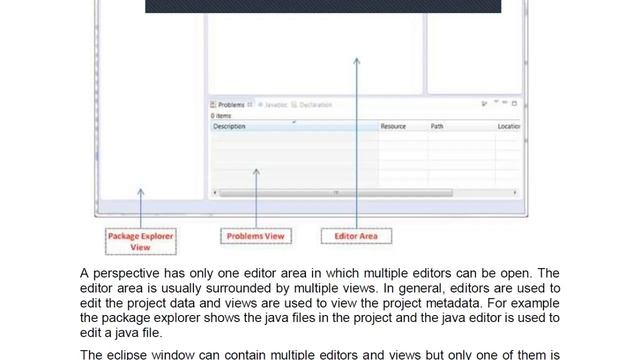Sort by the Path column header
This screenshot has height=360, width=640.
click(461, 126)
